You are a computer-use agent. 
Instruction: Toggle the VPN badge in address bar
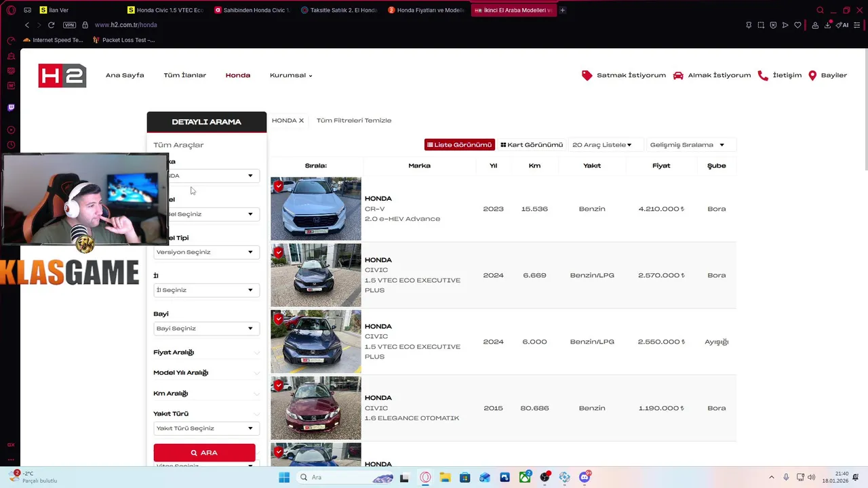pos(69,25)
